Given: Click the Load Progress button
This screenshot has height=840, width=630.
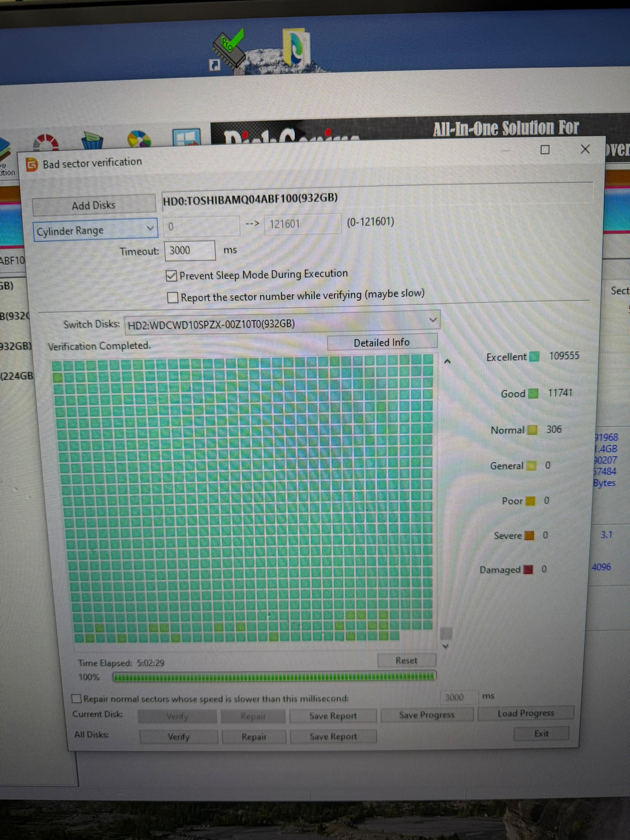Looking at the screenshot, I should 526,713.
